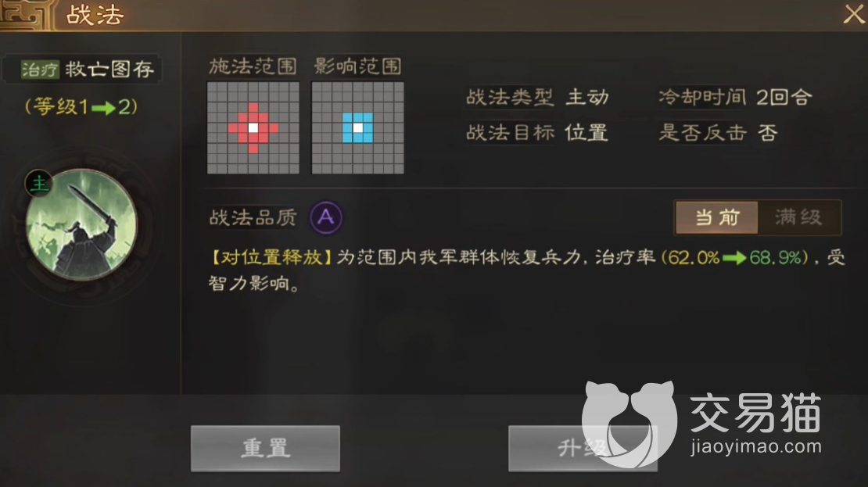The image size is (868, 487).
Task: Click the 战法类型 主动 label
Action: pos(537,98)
